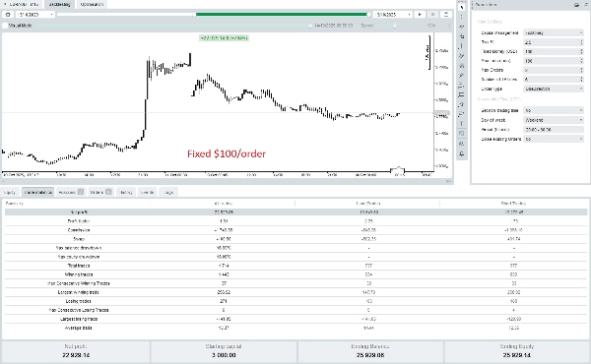Select the text T drawing tool

click(462, 124)
